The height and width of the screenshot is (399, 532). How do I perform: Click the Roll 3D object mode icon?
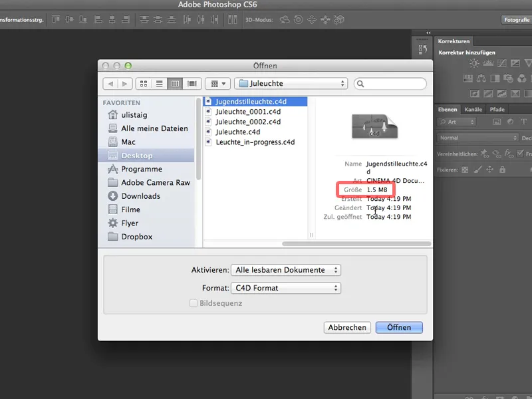(298, 20)
